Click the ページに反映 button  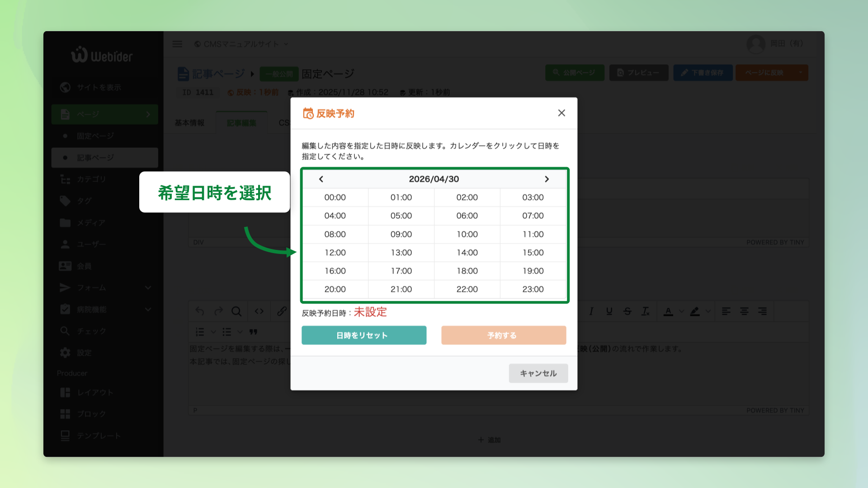(x=764, y=73)
